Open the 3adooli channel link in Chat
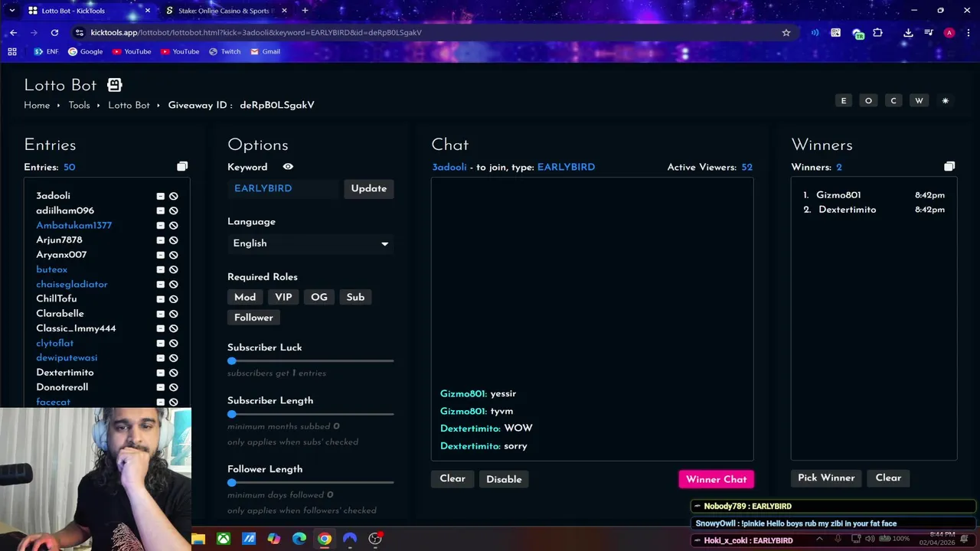 pyautogui.click(x=449, y=167)
